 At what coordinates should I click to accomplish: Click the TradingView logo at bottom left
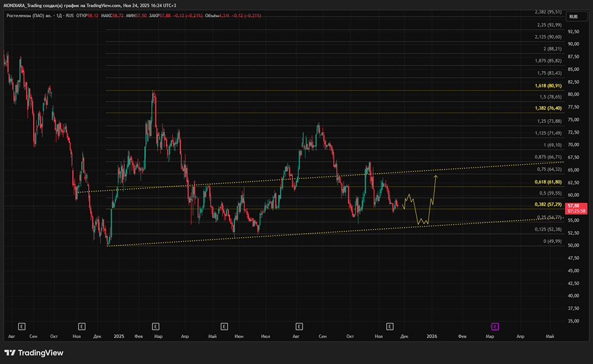coord(34,353)
